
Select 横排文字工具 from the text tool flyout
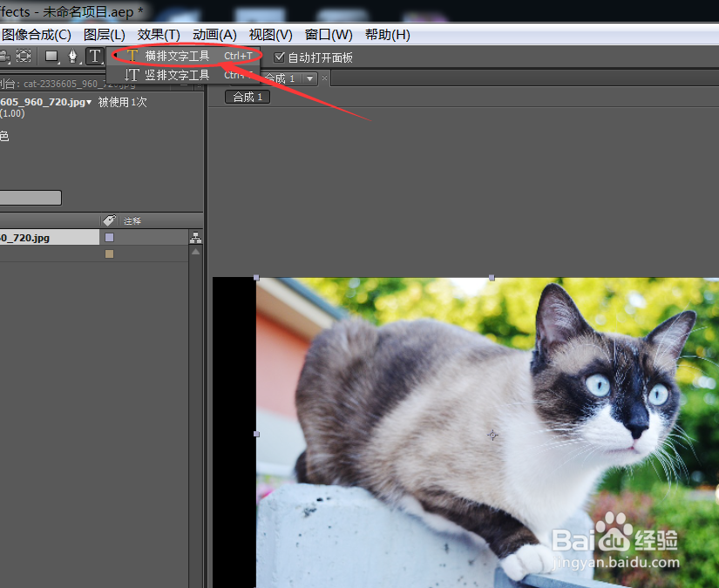183,56
